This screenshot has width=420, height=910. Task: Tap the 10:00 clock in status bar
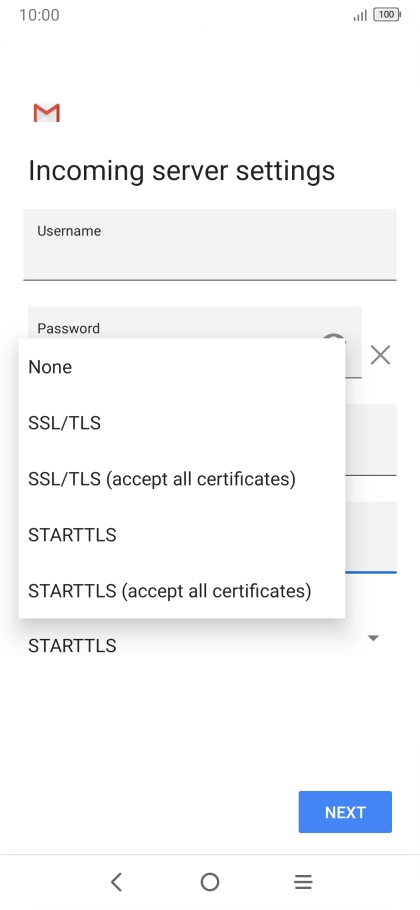point(39,15)
